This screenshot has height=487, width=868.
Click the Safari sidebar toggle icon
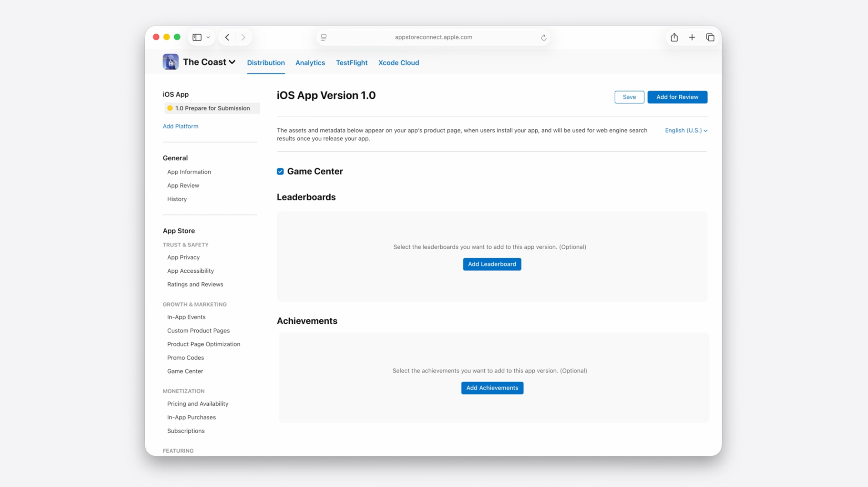[197, 37]
